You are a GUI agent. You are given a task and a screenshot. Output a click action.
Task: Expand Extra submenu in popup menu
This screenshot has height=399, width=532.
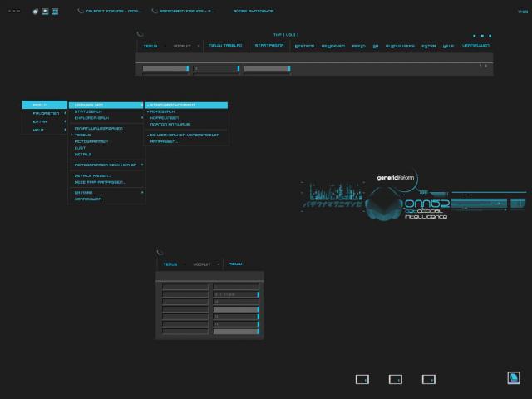[45, 121]
